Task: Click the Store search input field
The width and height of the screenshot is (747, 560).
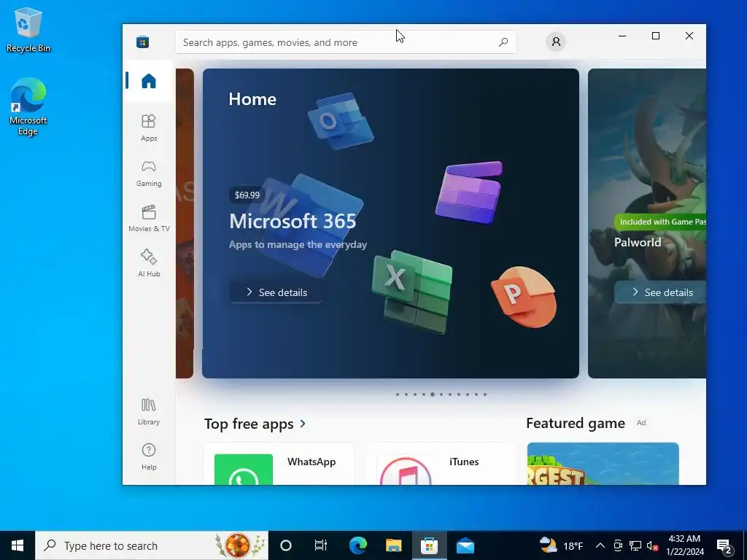Action: coord(346,42)
